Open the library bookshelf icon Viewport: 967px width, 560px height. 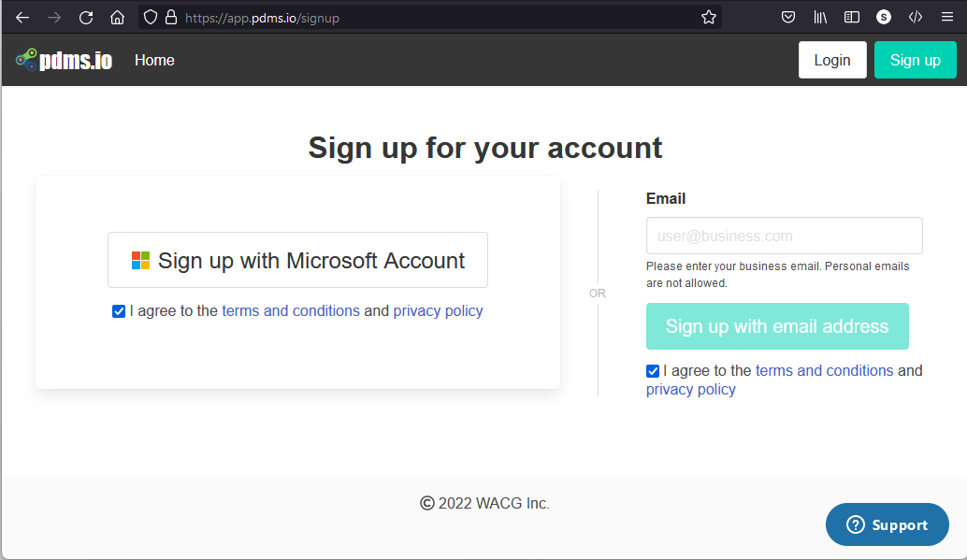tap(820, 17)
